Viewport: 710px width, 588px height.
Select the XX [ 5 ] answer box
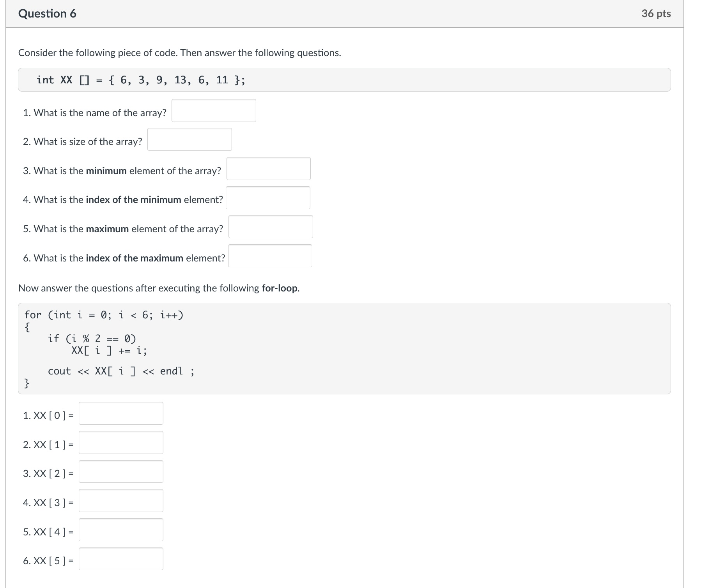click(x=121, y=559)
